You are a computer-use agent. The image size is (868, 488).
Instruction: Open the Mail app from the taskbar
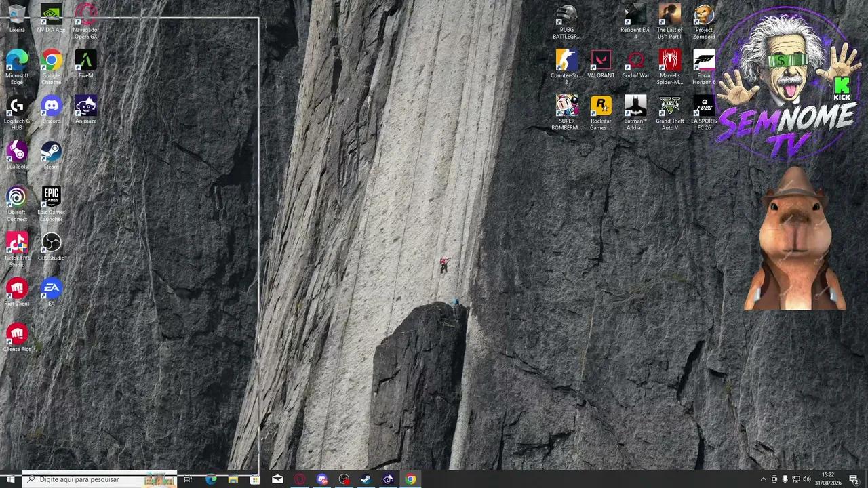pyautogui.click(x=277, y=479)
